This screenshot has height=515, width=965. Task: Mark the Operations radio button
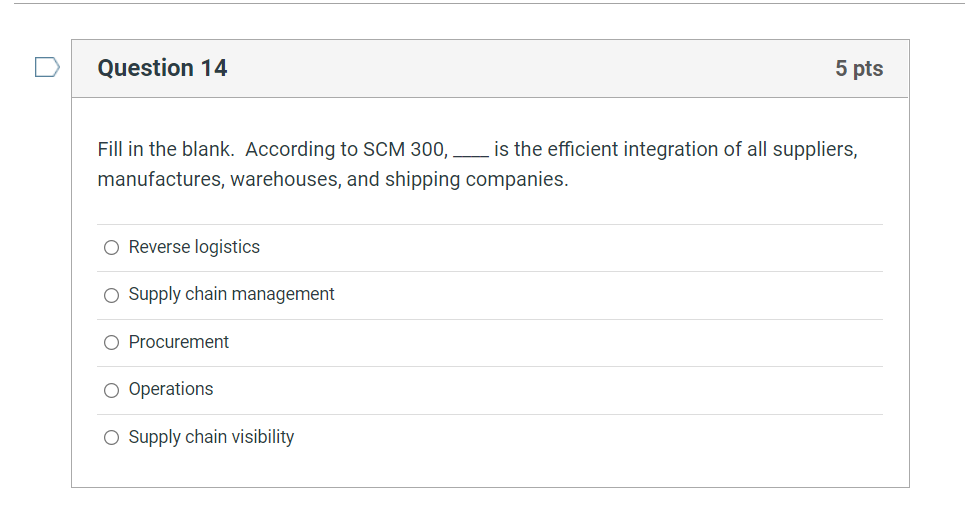click(x=111, y=390)
